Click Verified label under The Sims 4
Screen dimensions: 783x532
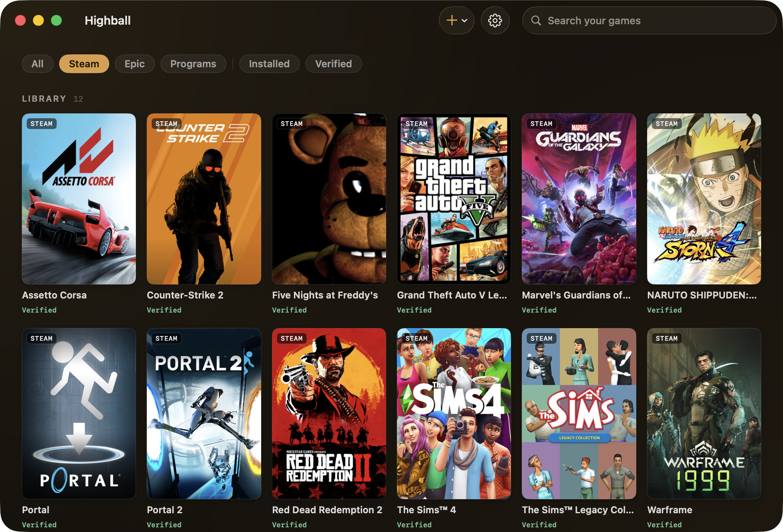[x=414, y=525]
